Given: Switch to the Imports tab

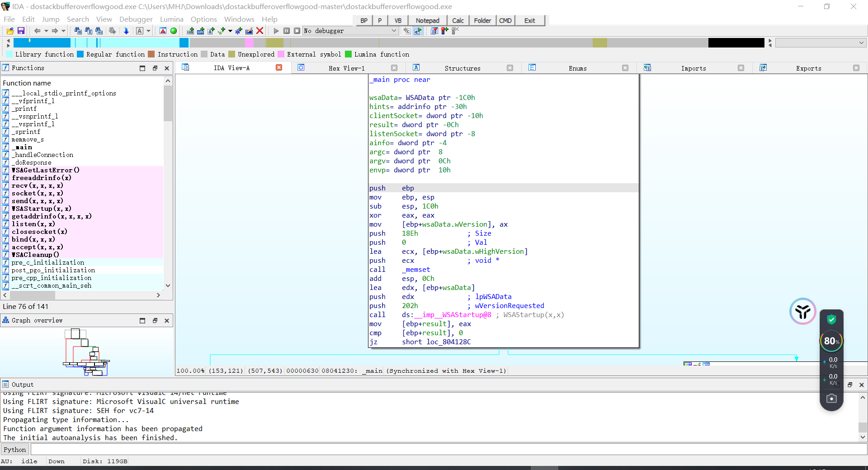Looking at the screenshot, I should click(693, 68).
